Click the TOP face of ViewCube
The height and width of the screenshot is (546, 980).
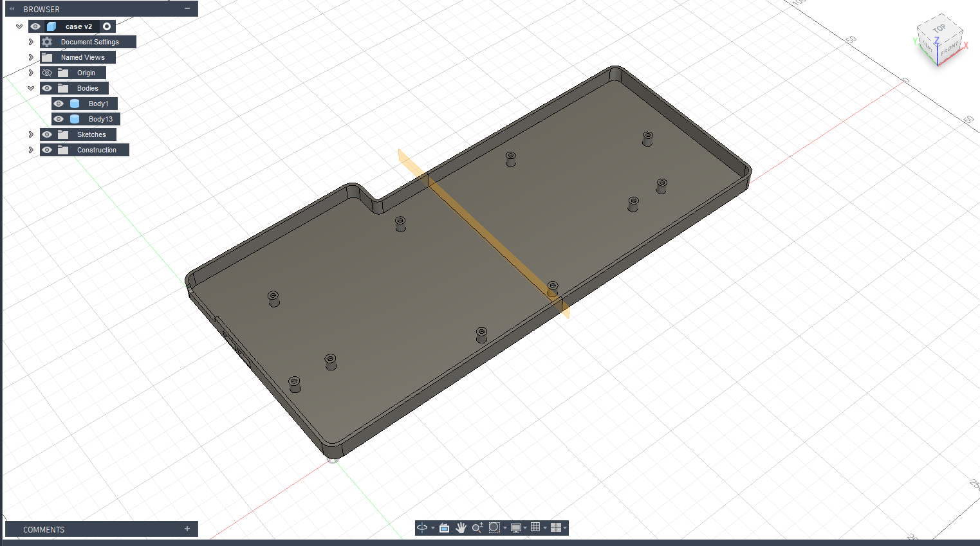[x=939, y=29]
